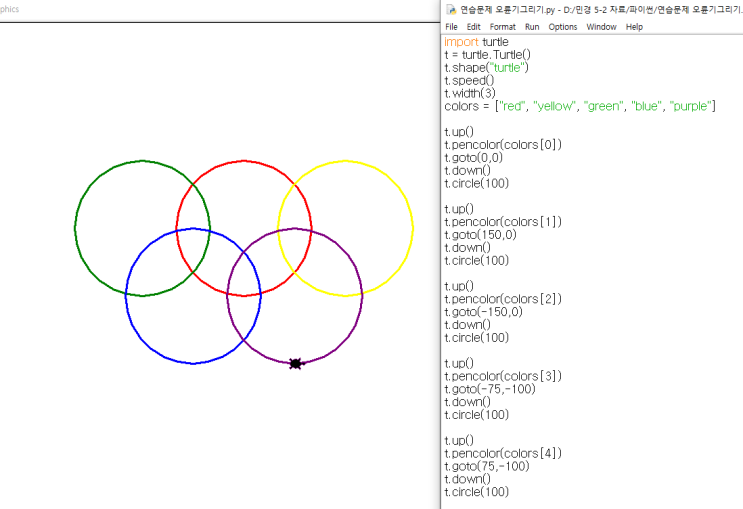This screenshot has width=743, height=509.
Task: Open the Edit menu
Action: click(474, 27)
